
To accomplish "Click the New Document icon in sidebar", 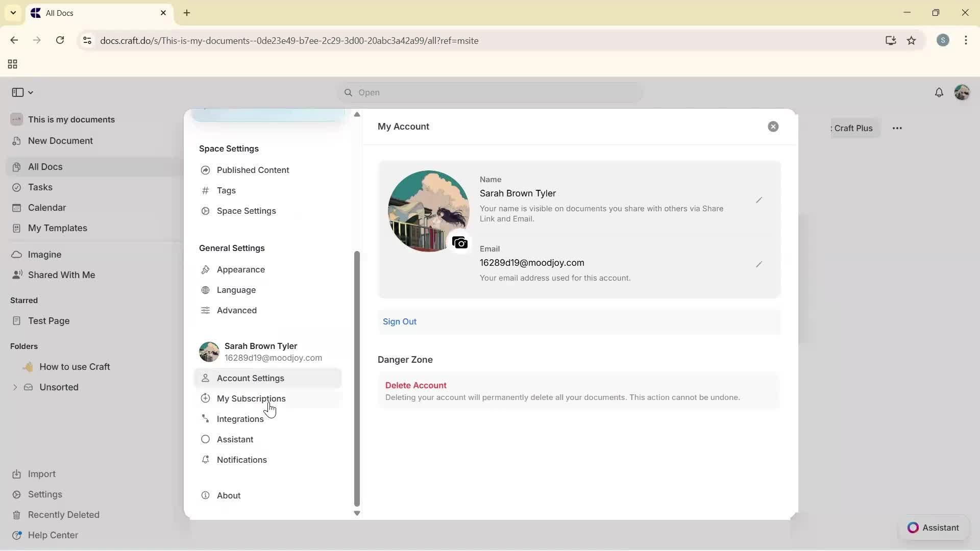I will click(x=17, y=141).
